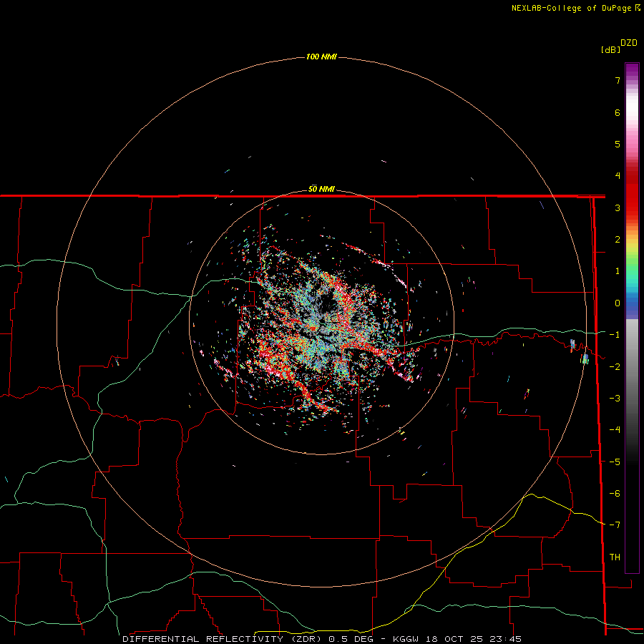The image size is (644, 644).
Task: Click the -6 value on the color scale
Action: [615, 493]
